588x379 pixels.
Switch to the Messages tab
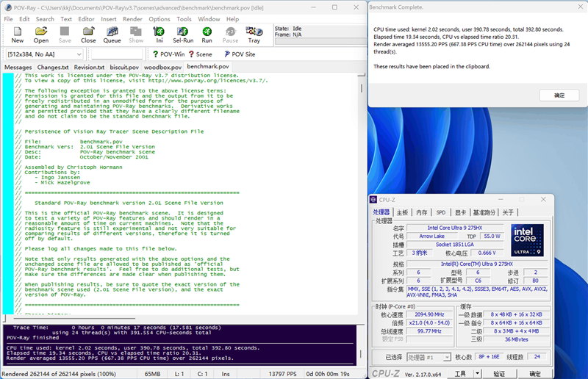click(18, 67)
